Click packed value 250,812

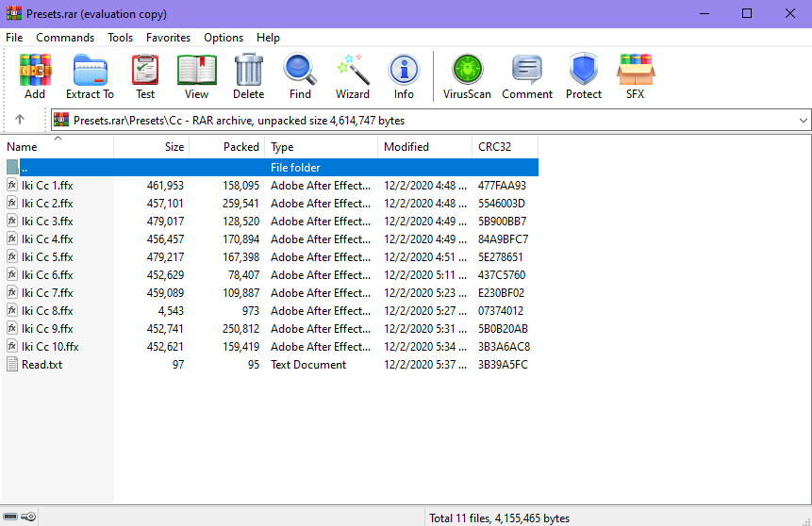click(240, 328)
